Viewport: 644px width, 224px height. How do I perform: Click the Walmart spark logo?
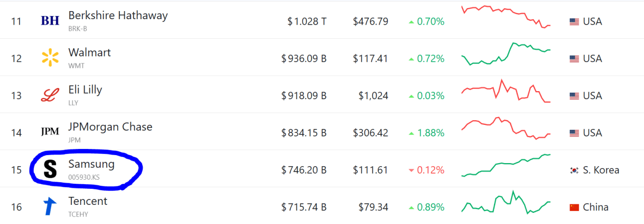pos(50,58)
